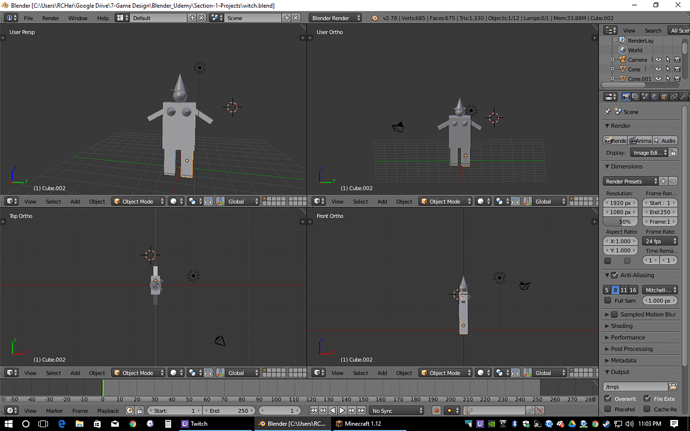The image size is (690, 431).
Task: Play animation in reverse in timeline
Action: tap(333, 410)
